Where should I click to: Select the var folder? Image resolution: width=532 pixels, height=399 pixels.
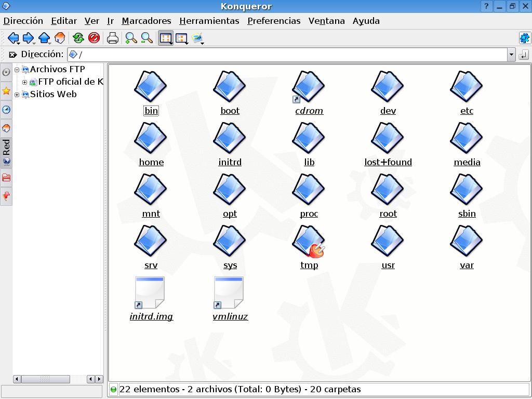coord(467,241)
